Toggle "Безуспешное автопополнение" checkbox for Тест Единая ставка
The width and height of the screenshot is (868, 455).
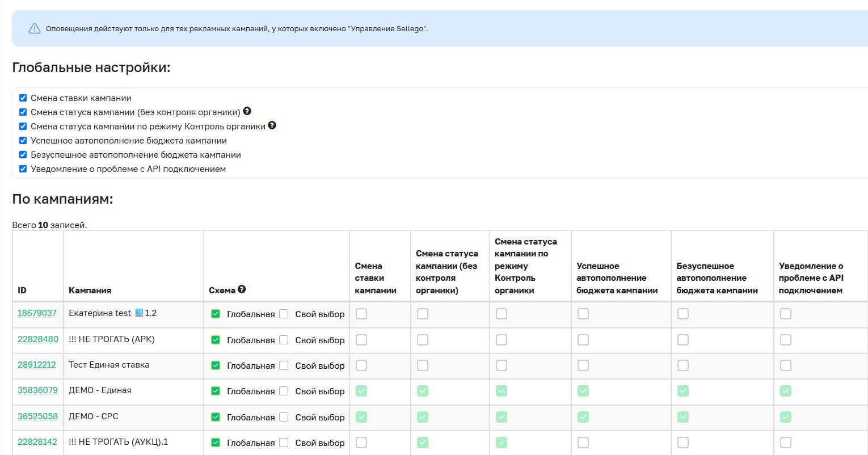pyautogui.click(x=683, y=365)
